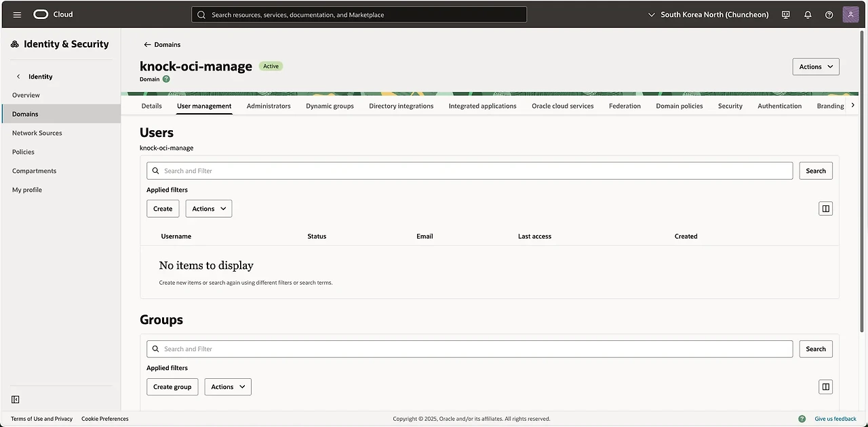Open the Users table column settings icon
The height and width of the screenshot is (427, 868).
[825, 208]
